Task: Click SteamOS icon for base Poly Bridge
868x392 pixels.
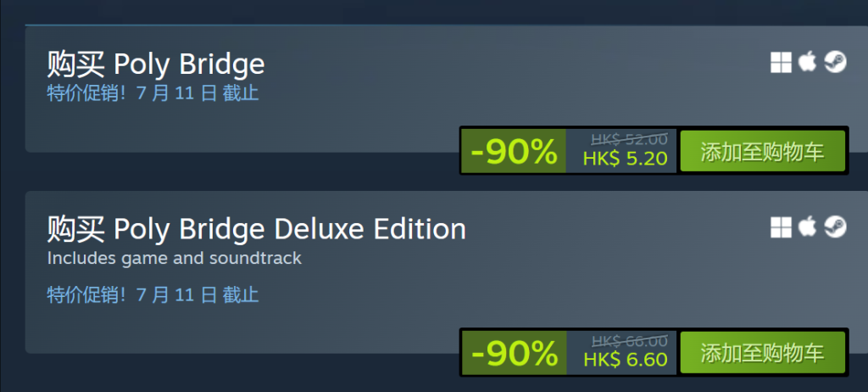Action: click(x=835, y=62)
